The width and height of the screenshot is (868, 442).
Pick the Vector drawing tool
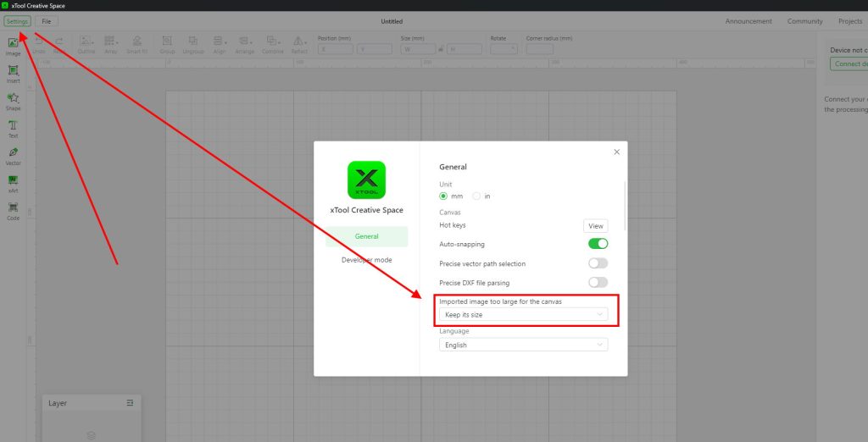[x=13, y=156]
